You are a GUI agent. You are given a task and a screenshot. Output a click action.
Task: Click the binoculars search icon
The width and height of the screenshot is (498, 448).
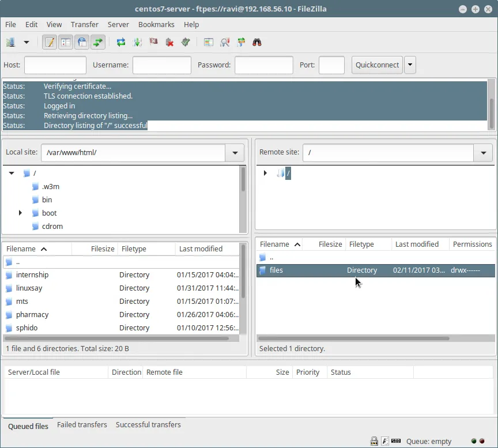click(257, 42)
